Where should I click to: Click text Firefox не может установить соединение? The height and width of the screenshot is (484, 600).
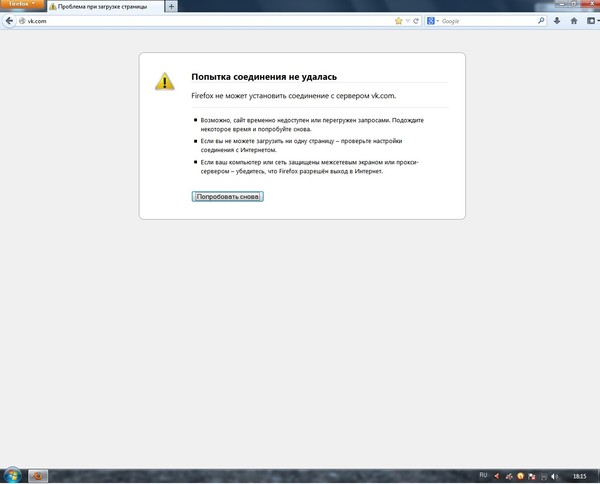pyautogui.click(x=293, y=96)
